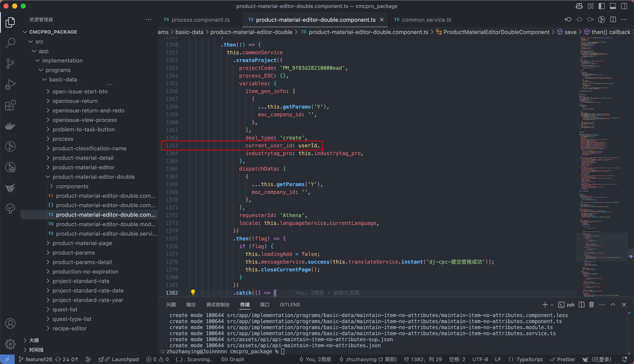Select the active product-material-editor-double.component.ts tab
The height and width of the screenshot is (364, 634).
coord(315,20)
